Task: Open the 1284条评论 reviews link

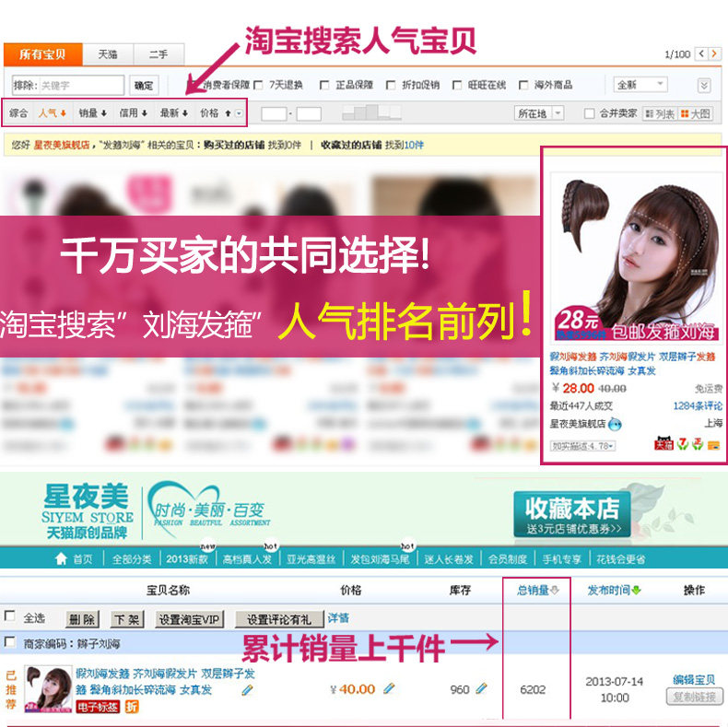Action: [698, 406]
